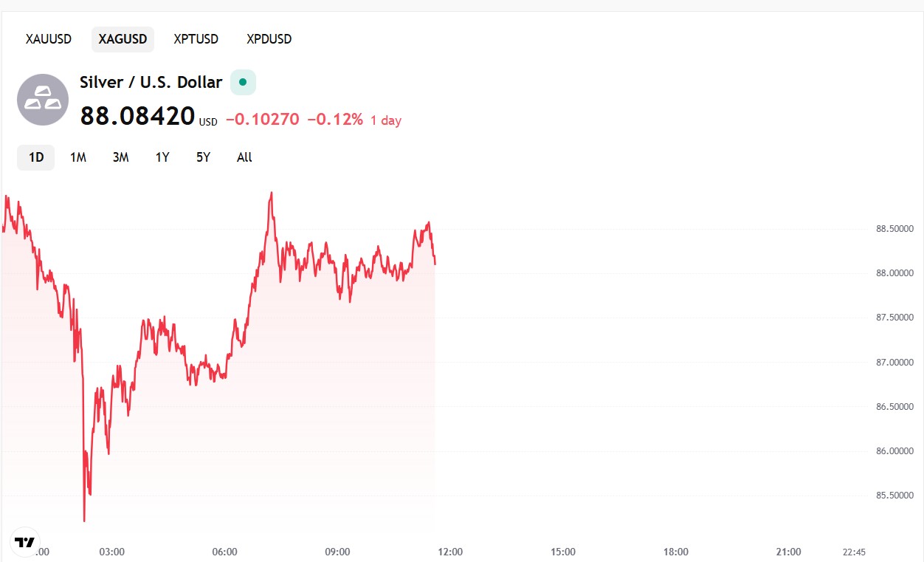Select the XAUUSD gold symbol tab
The width and height of the screenshot is (924, 562).
coord(48,39)
